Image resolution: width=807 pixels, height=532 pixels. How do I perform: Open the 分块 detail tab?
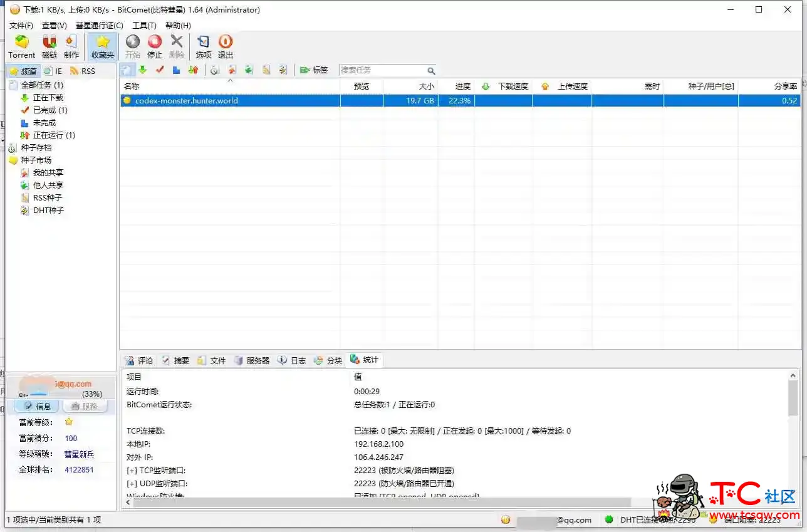[328, 360]
